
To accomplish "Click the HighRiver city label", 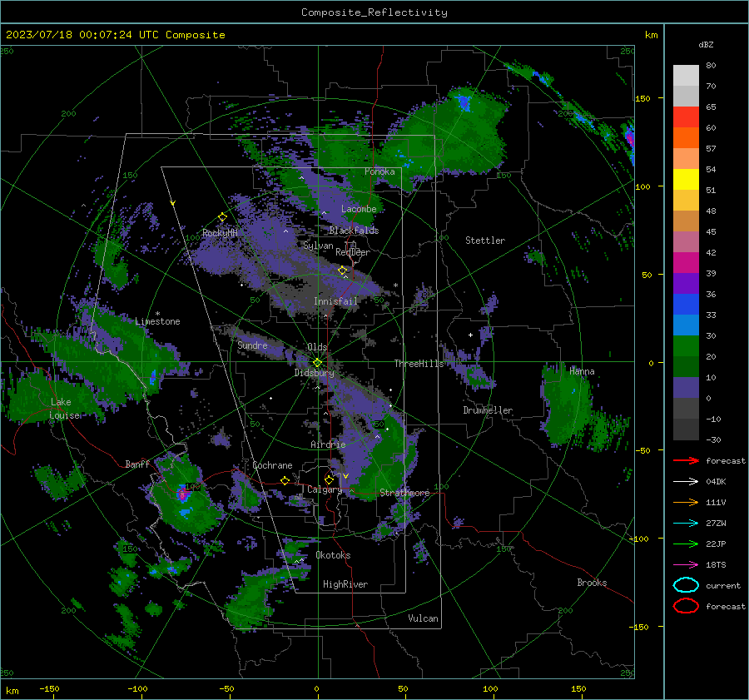I will 345,584.
